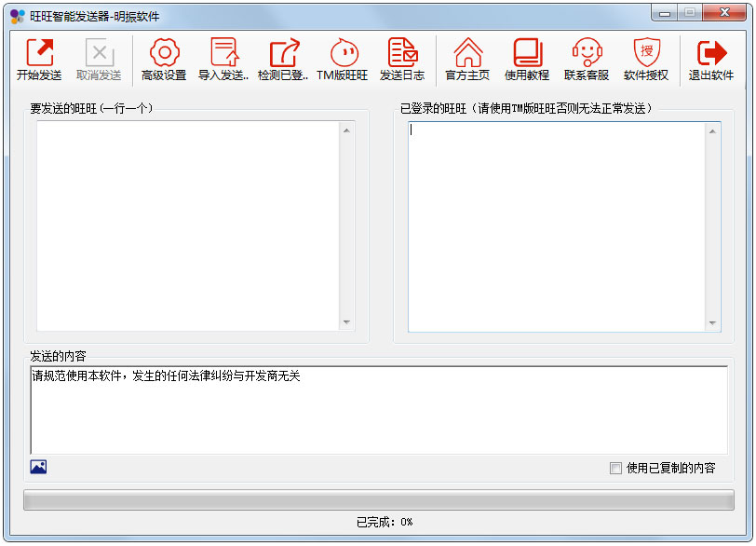This screenshot has width=756, height=546.
Task: Click into the 发送的内容 message text box
Action: pos(379,411)
